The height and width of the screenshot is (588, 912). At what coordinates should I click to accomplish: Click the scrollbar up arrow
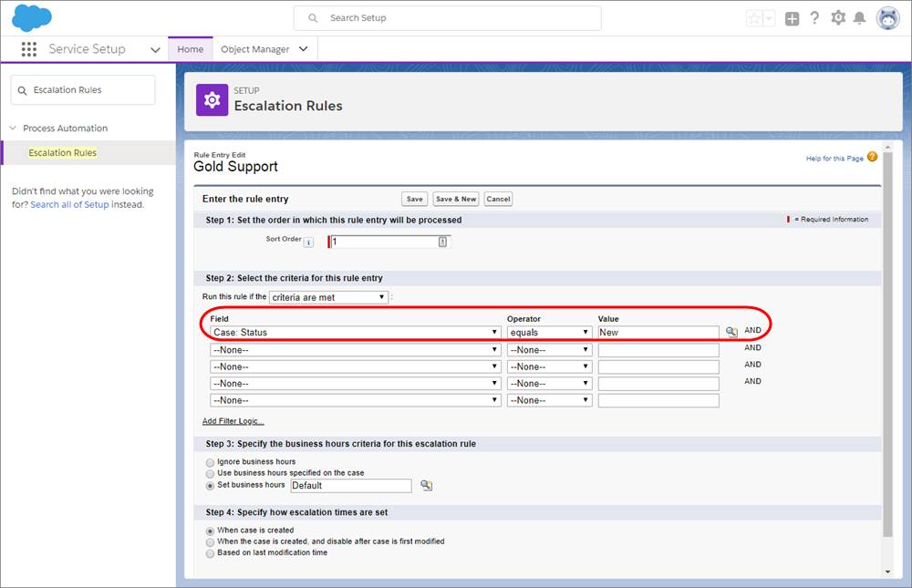point(887,148)
